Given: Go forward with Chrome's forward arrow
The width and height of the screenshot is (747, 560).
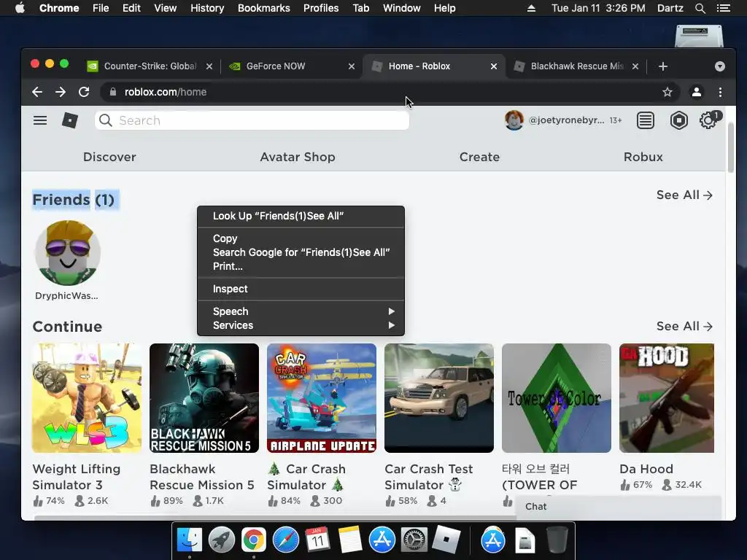Looking at the screenshot, I should tap(61, 92).
